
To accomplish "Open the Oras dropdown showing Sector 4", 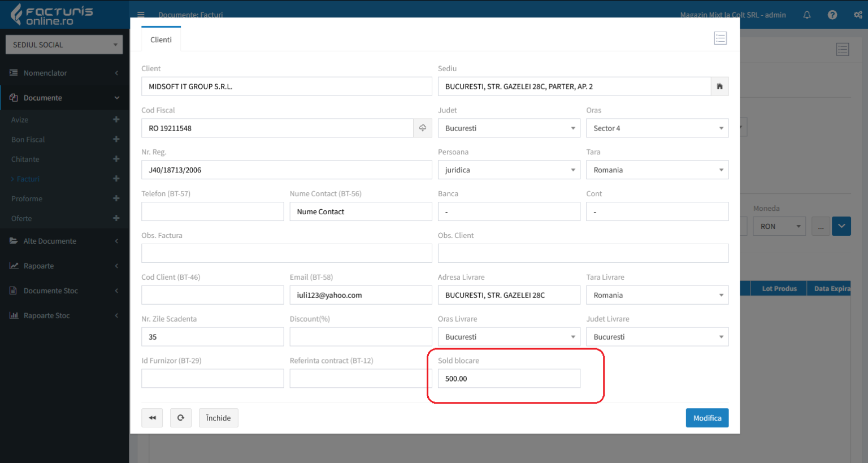I will point(657,128).
